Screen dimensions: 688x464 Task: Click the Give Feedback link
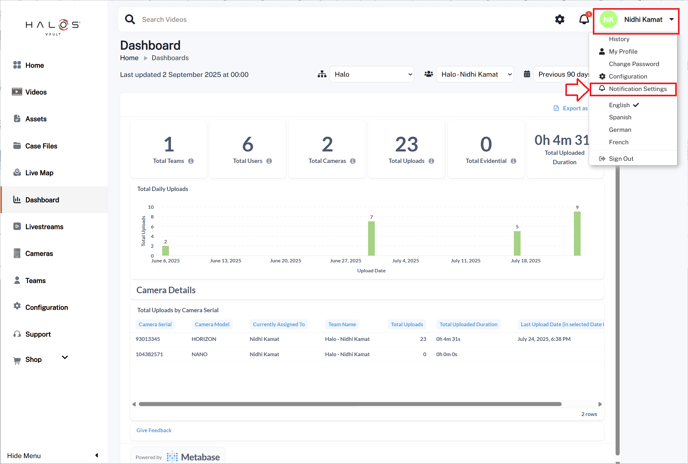coord(154,430)
